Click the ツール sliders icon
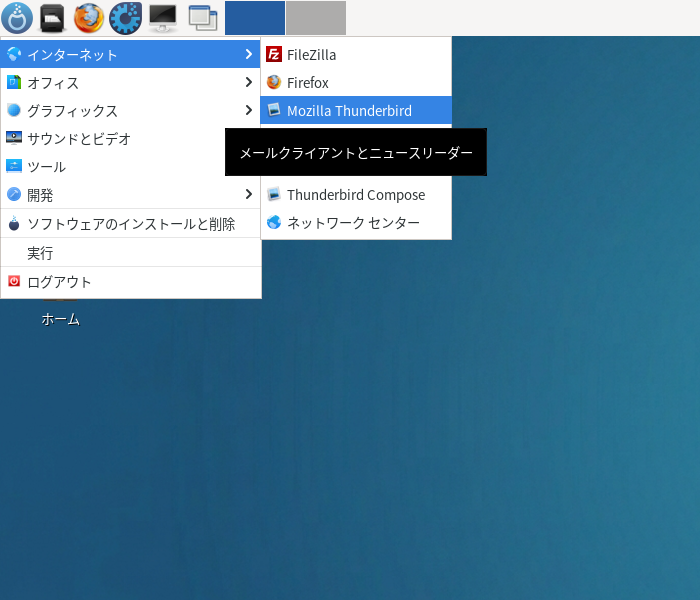Image resolution: width=700 pixels, height=600 pixels. (14, 166)
